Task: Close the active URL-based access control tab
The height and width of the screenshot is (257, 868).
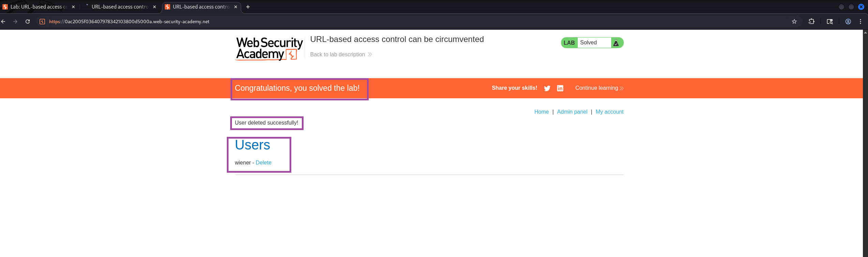Action: pos(236,7)
